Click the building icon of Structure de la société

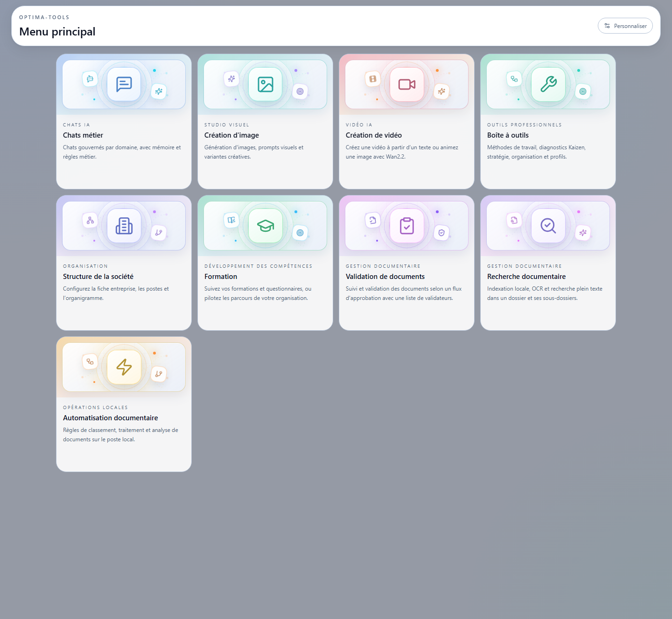click(124, 226)
